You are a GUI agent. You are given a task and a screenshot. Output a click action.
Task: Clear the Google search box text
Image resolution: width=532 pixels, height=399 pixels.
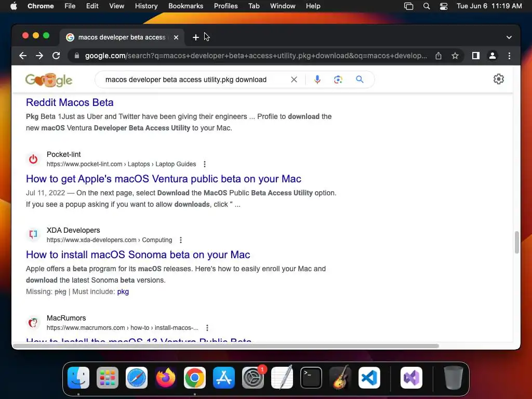click(x=294, y=79)
